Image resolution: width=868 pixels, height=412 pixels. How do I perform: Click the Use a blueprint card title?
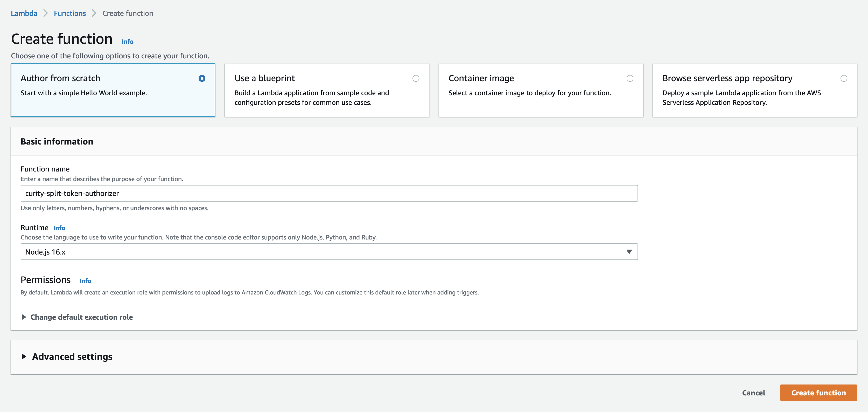pyautogui.click(x=264, y=78)
